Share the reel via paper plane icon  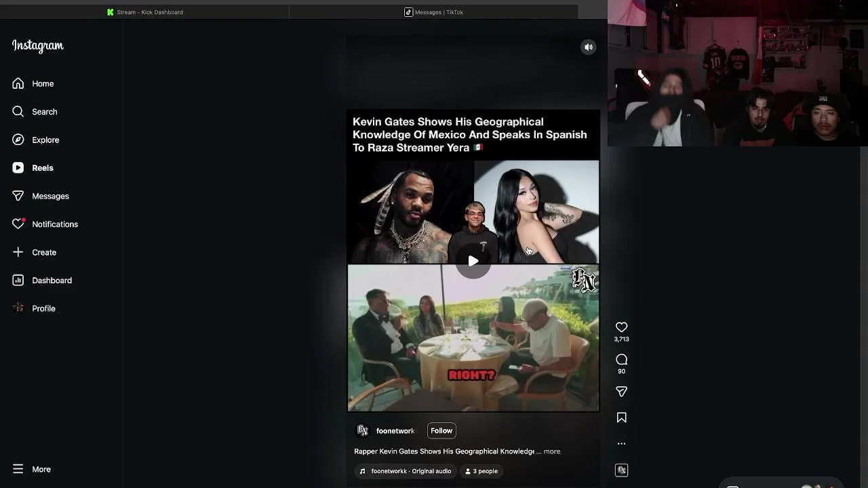pos(621,392)
